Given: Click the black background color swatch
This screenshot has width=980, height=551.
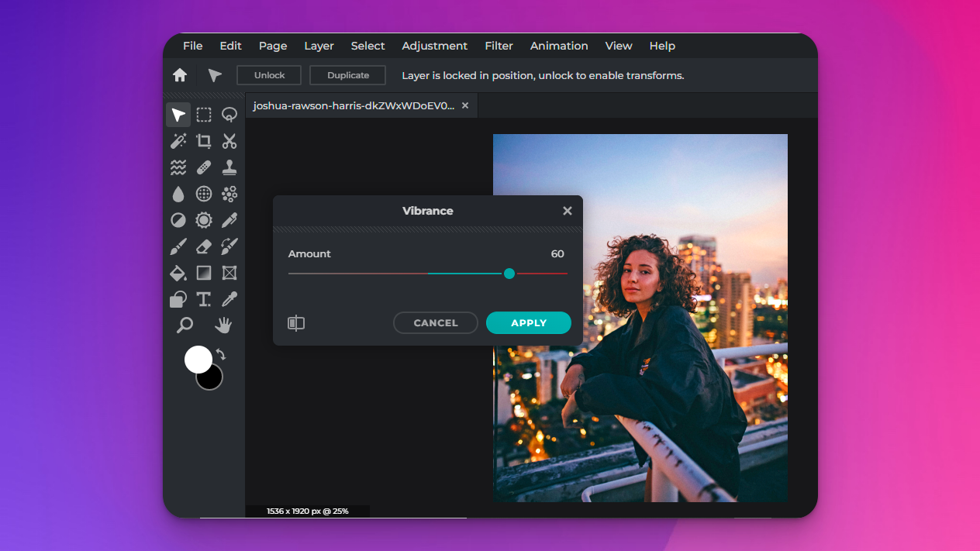Looking at the screenshot, I should click(x=212, y=379).
